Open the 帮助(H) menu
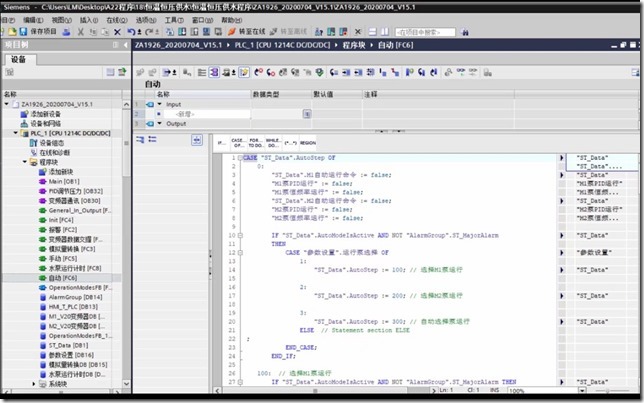The width and height of the screenshot is (644, 403). click(232, 20)
